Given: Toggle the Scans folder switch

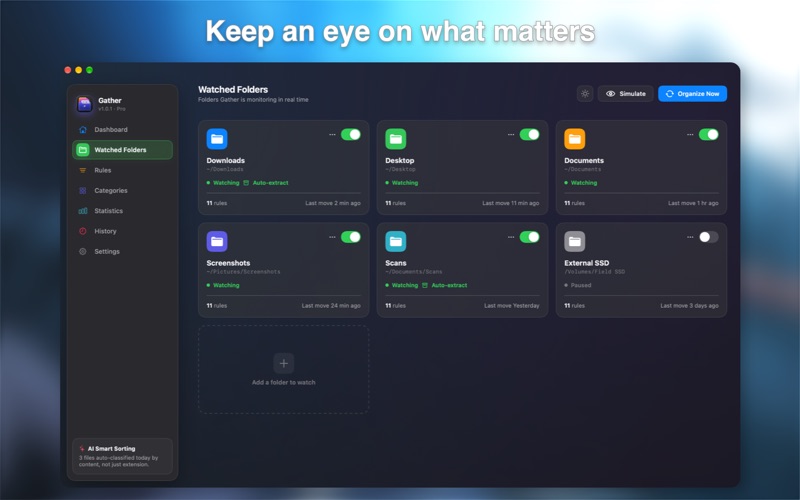Looking at the screenshot, I should tap(529, 237).
